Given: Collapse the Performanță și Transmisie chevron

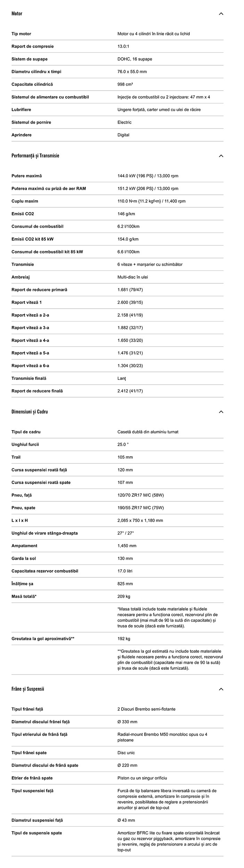Looking at the screenshot, I should click(x=221, y=156).
